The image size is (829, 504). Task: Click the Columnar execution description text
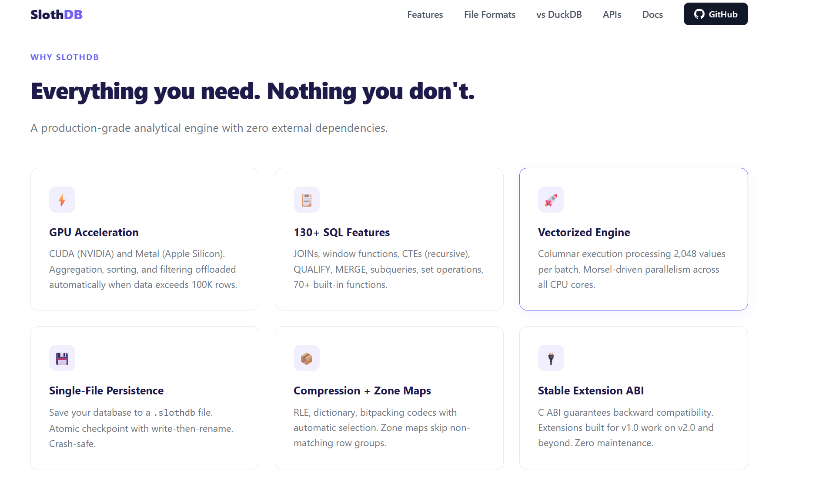[632, 269]
